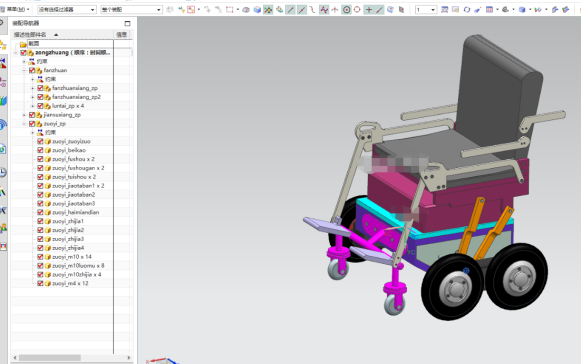581x364 pixels.
Task: Click the red selection box toolbar icon
Action: [x=191, y=10]
